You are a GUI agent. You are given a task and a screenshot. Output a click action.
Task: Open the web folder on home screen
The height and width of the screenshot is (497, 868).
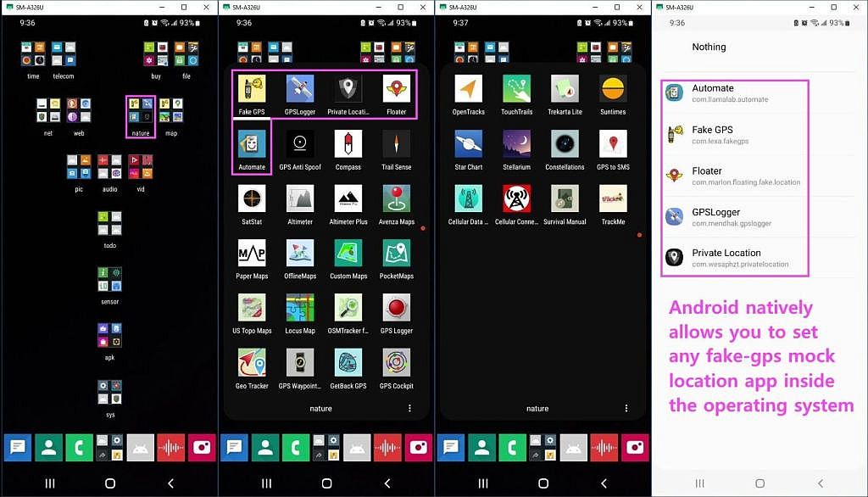click(79, 110)
